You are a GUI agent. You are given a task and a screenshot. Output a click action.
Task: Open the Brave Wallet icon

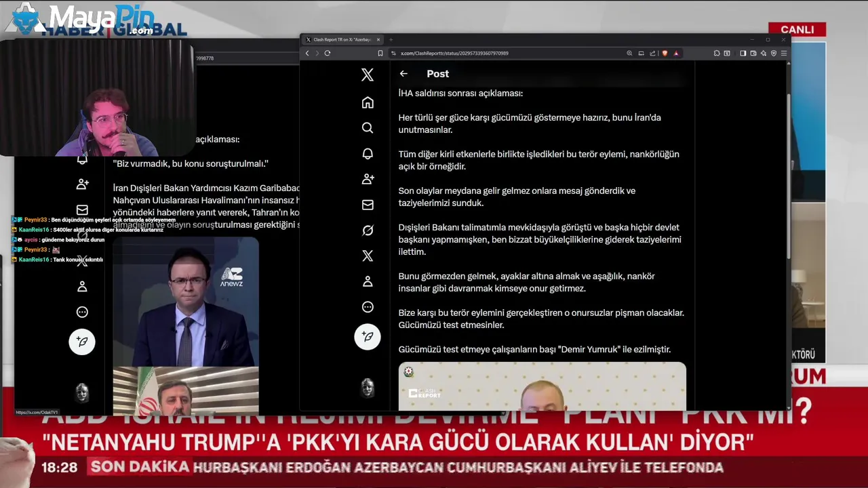point(753,53)
